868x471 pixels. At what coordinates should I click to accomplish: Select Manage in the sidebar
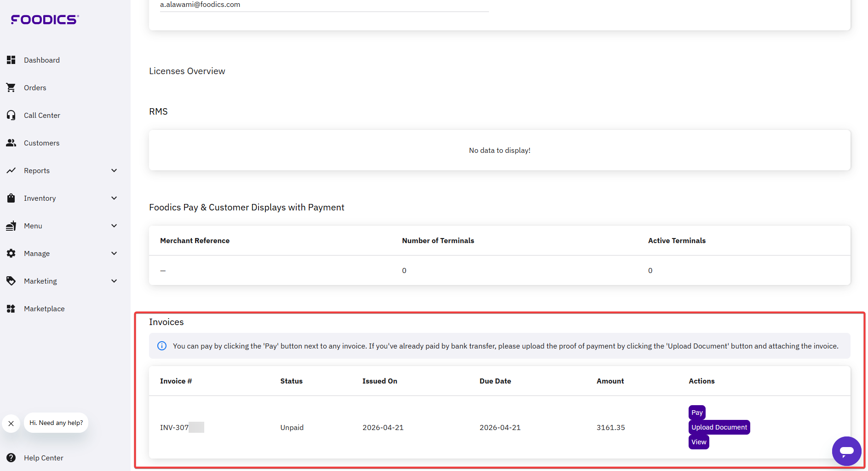[x=37, y=253]
